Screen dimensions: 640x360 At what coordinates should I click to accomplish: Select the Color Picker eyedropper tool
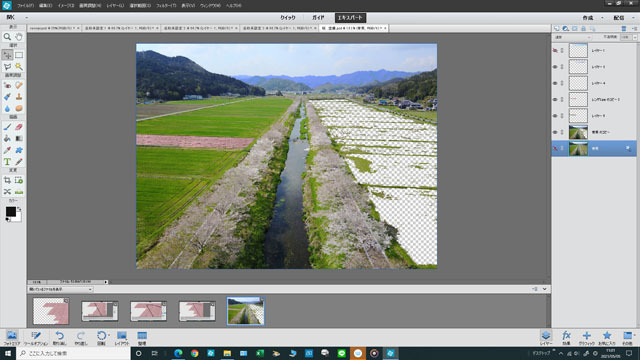[x=7, y=150]
